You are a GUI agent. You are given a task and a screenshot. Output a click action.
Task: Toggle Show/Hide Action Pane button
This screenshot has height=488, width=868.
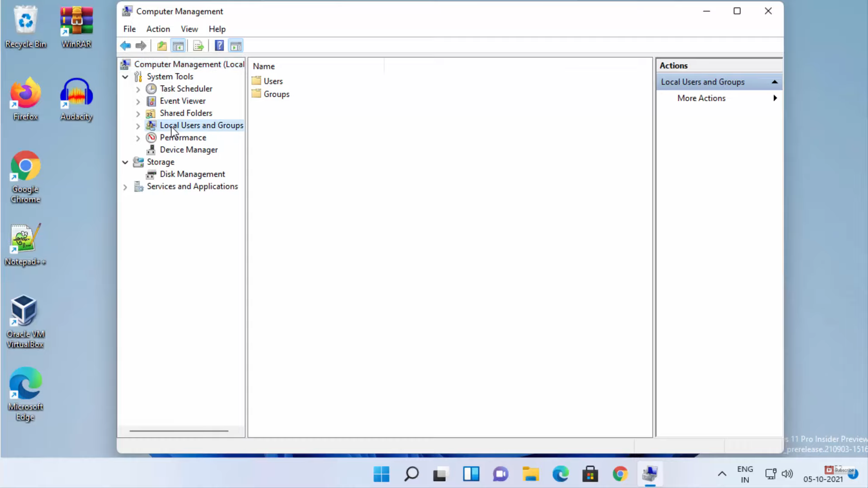coord(236,46)
